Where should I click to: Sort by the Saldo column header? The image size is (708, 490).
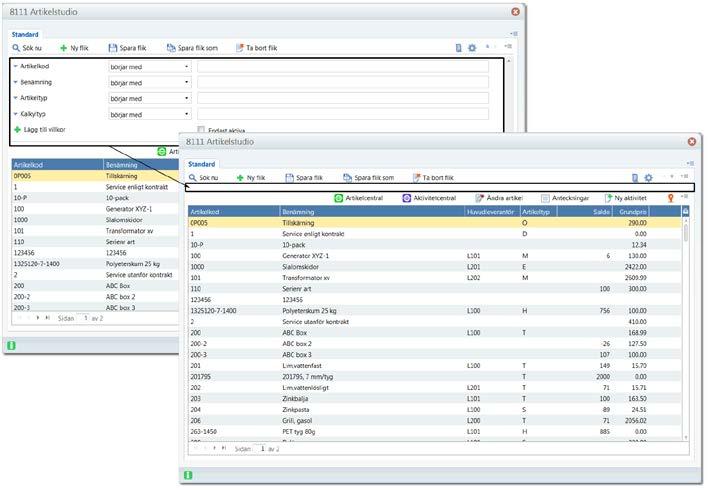tap(585, 211)
